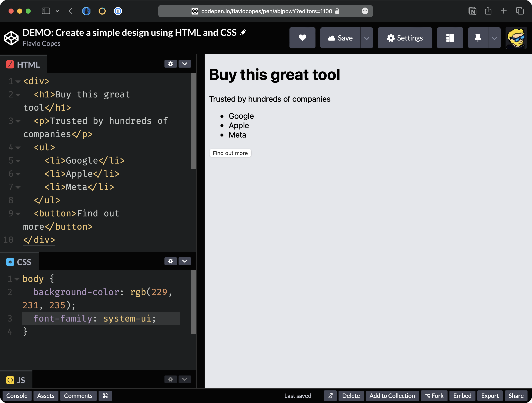Fold the CSS body rule arrow
Viewport: 532px width, 403px height.
point(17,279)
